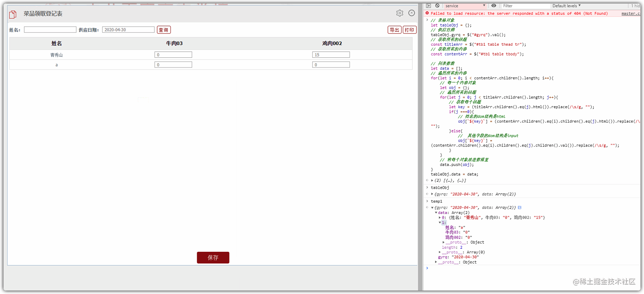The height and width of the screenshot is (294, 644).
Task: Click the 导出 button
Action: 395,30
